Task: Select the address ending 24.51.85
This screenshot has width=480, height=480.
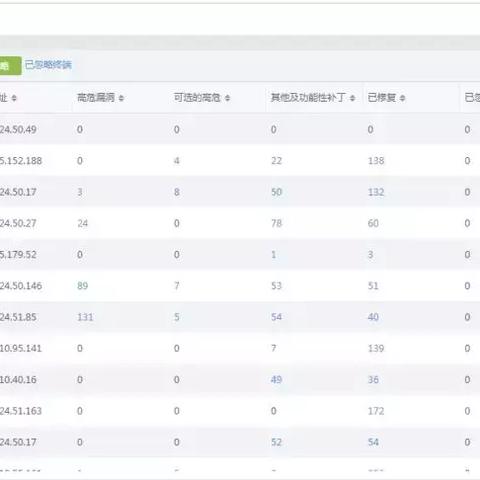Action: coord(18,317)
